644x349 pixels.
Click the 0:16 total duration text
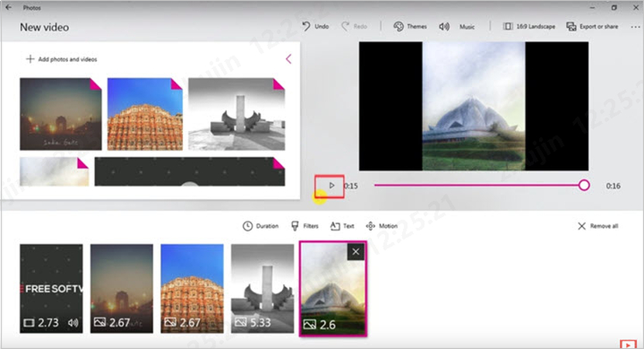tap(613, 186)
